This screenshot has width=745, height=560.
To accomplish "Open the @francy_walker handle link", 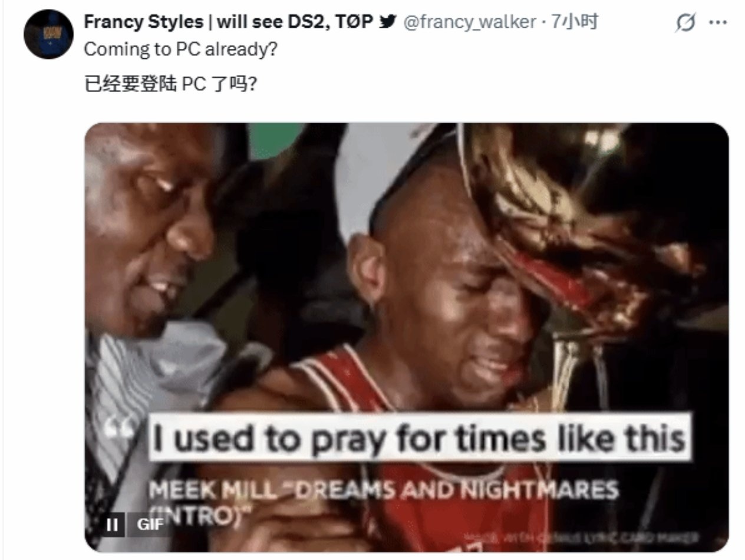I will 469,23.
